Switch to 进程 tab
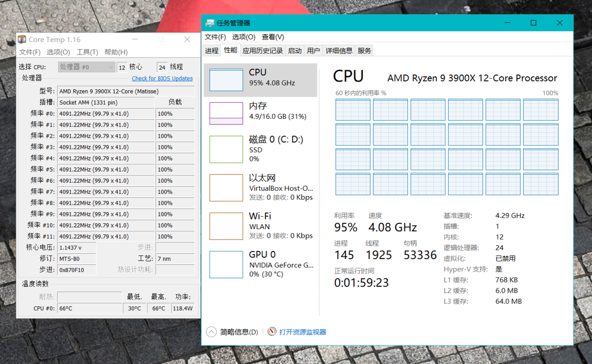 (x=211, y=51)
